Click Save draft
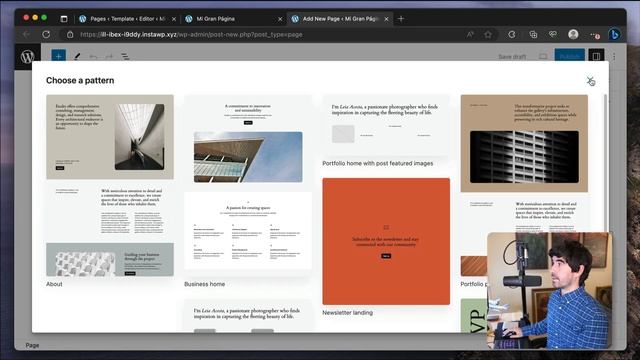Viewport: 640px width, 360px height. tap(512, 57)
